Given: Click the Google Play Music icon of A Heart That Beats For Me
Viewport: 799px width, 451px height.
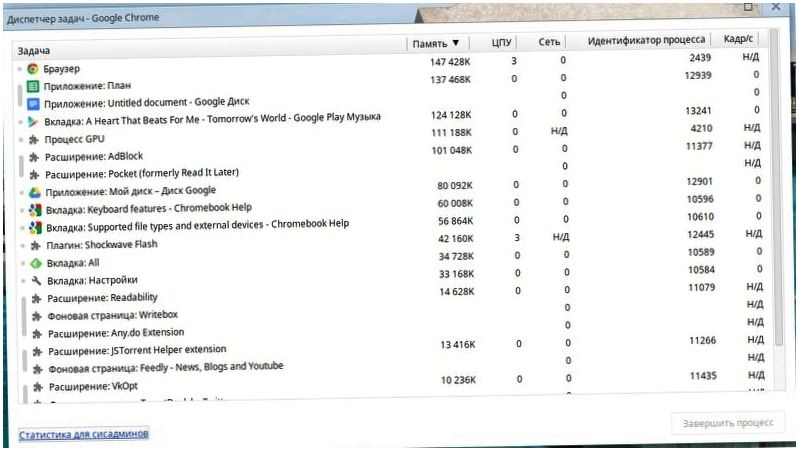Looking at the screenshot, I should [x=33, y=122].
